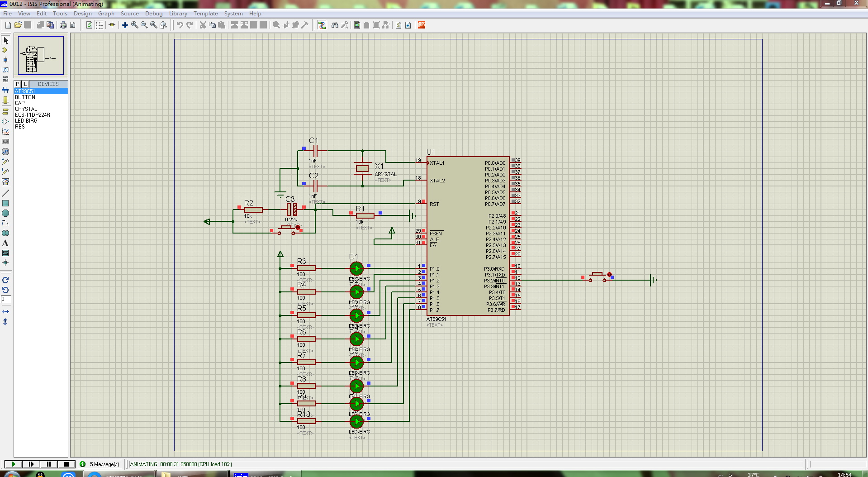This screenshot has width=868, height=477.
Task: Select the 2D Graphics Arc tool
Action: 5,223
